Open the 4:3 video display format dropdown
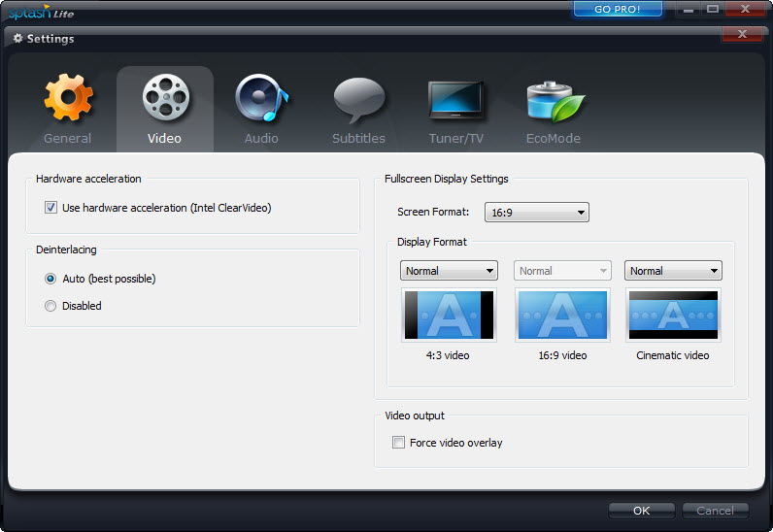This screenshot has width=773, height=532. click(x=449, y=271)
